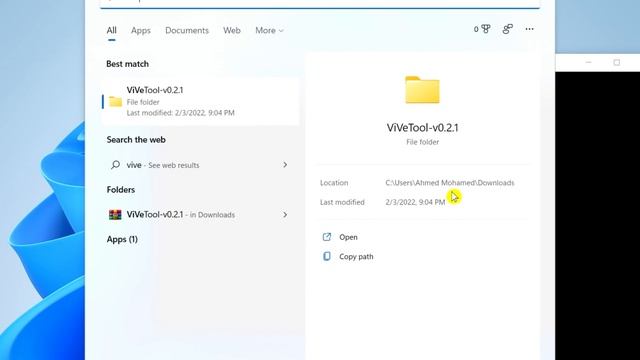
Task: Select the Documents search tab
Action: 187,31
